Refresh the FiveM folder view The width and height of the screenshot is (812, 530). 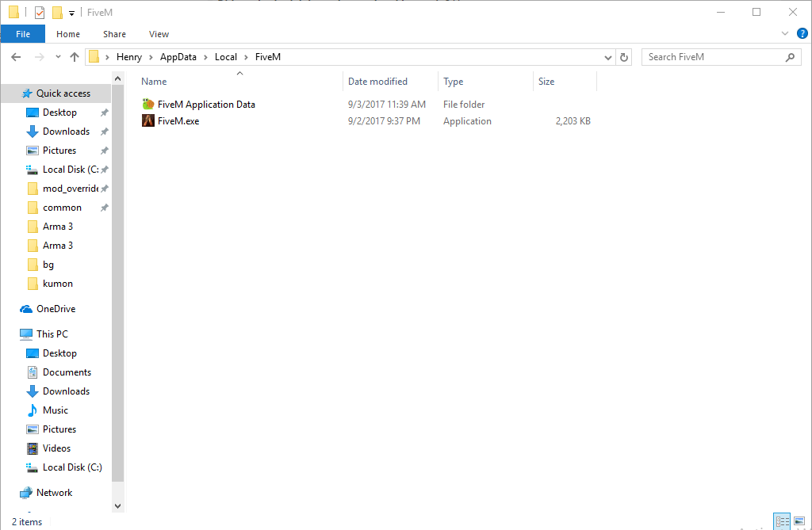tap(624, 58)
